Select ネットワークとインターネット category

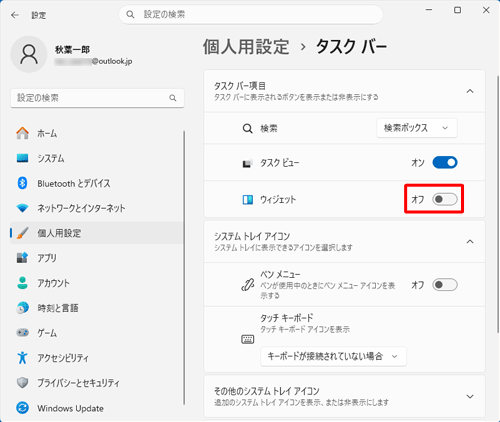click(97, 208)
